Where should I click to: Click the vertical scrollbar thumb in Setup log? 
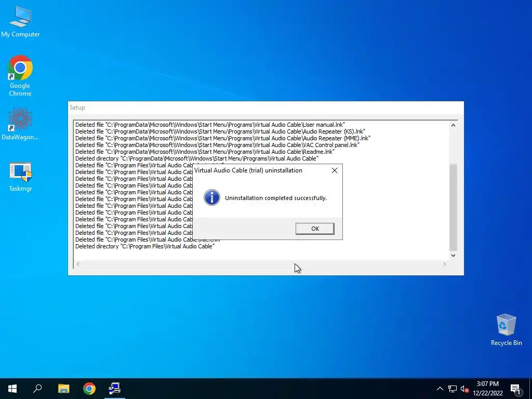[453, 207]
